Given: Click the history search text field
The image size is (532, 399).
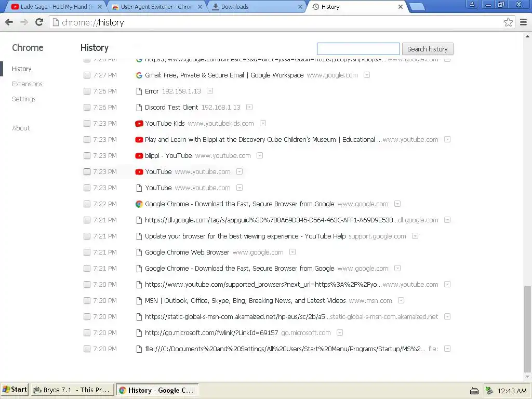Looking at the screenshot, I should [358, 49].
